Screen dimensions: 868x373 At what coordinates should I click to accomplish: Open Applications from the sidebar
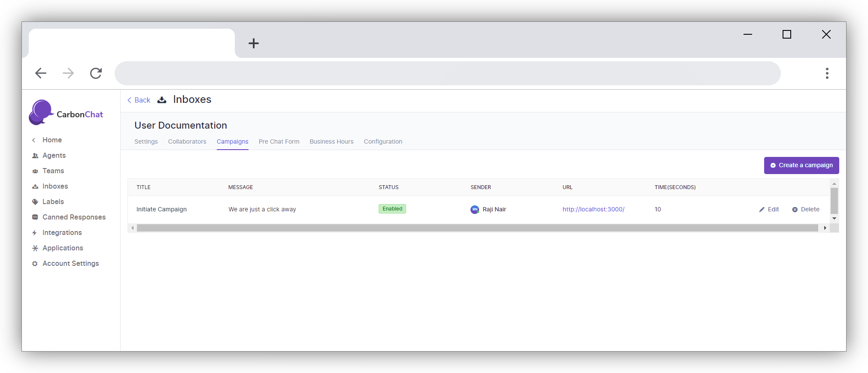tap(63, 248)
